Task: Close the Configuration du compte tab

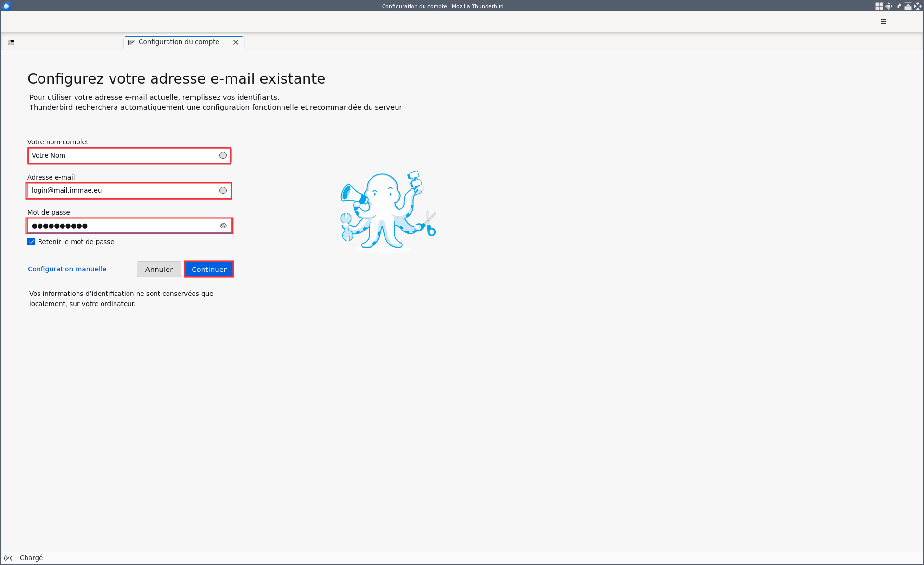Action: pyautogui.click(x=236, y=42)
